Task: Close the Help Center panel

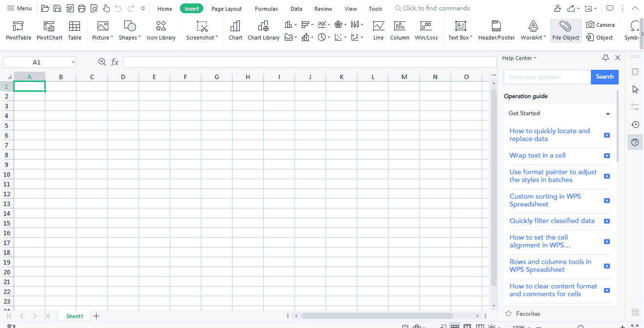Action: coord(618,58)
